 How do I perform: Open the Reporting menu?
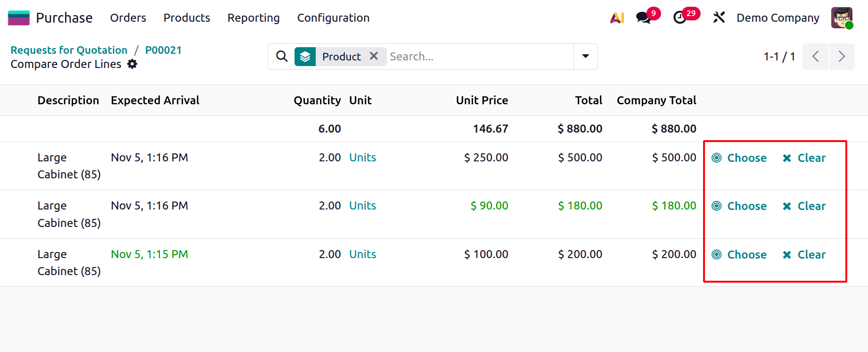click(254, 18)
